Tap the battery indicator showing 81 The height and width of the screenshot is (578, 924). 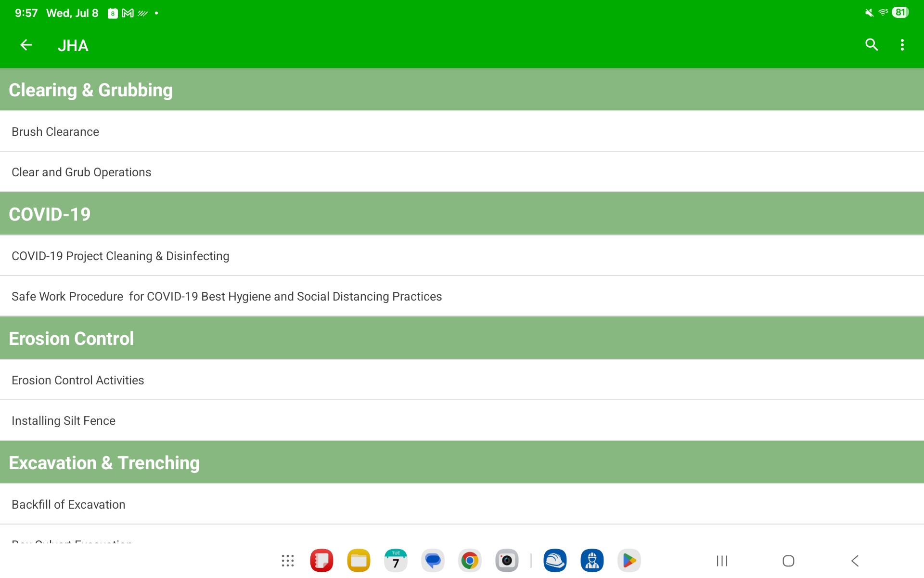pos(900,13)
